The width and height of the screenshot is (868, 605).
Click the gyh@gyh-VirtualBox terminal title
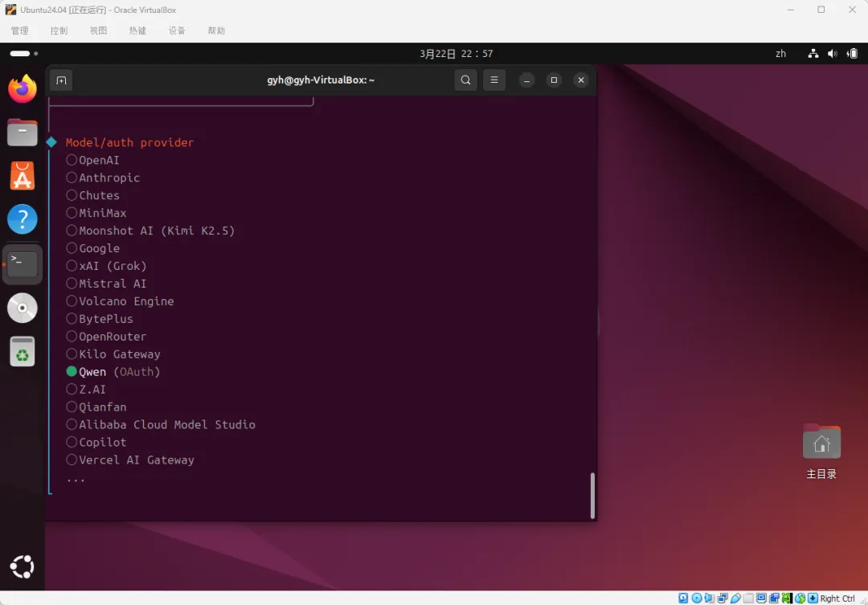click(x=321, y=80)
